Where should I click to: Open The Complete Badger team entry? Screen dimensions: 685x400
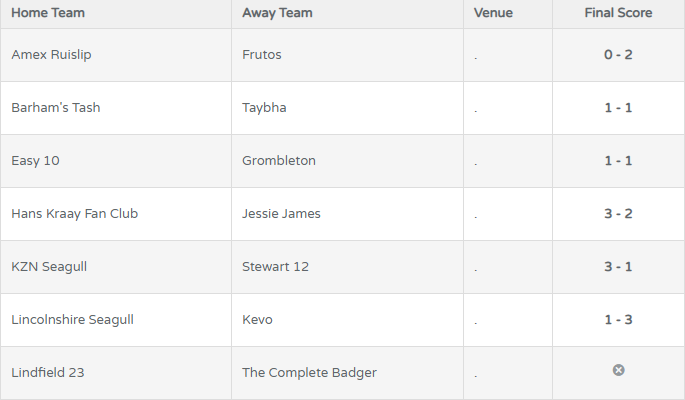click(x=309, y=373)
